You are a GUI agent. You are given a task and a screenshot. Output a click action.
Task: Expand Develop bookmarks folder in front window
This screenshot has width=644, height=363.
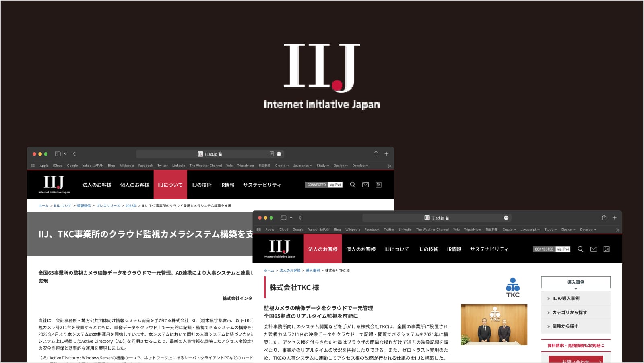click(588, 230)
